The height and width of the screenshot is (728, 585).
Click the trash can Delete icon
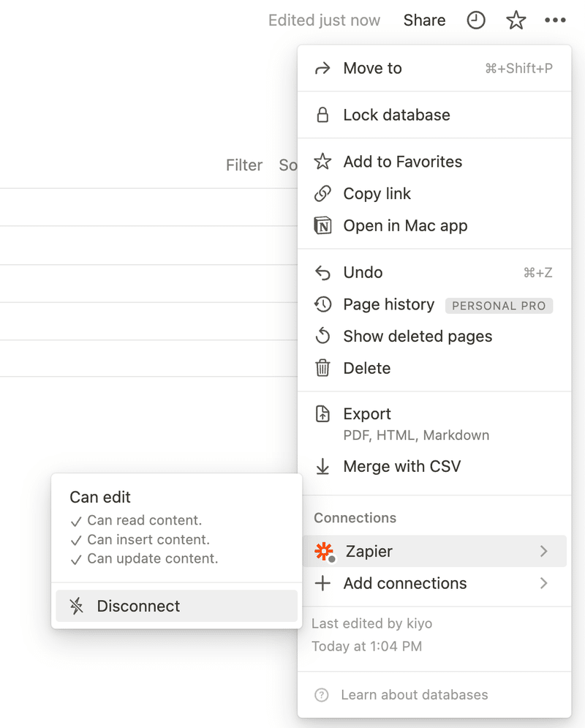322,368
